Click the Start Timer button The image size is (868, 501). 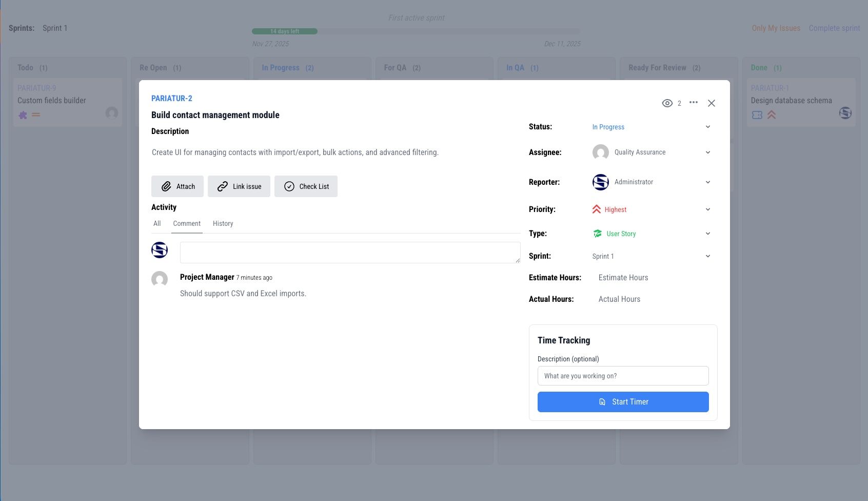623,402
